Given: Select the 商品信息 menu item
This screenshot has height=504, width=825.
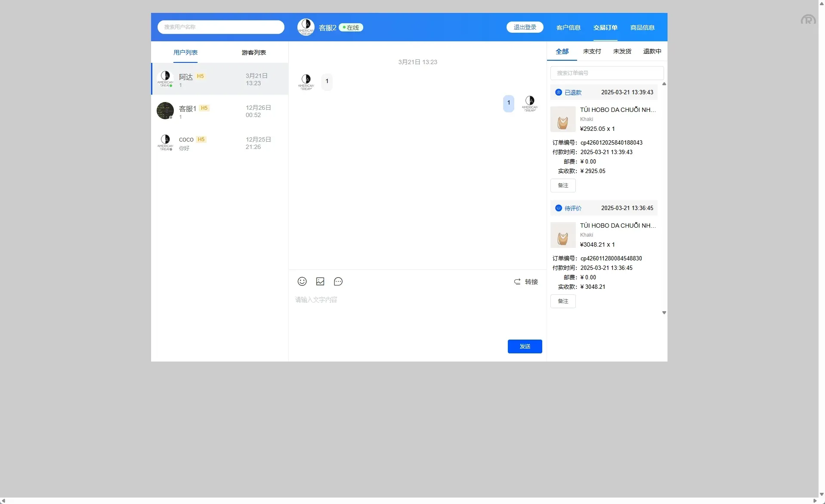Looking at the screenshot, I should coord(642,28).
